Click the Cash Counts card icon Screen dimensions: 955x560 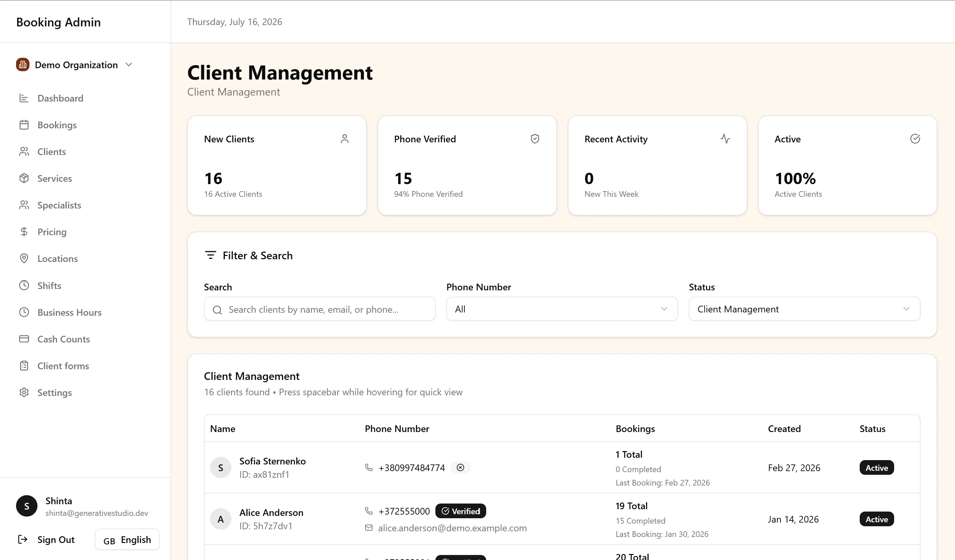click(x=24, y=339)
